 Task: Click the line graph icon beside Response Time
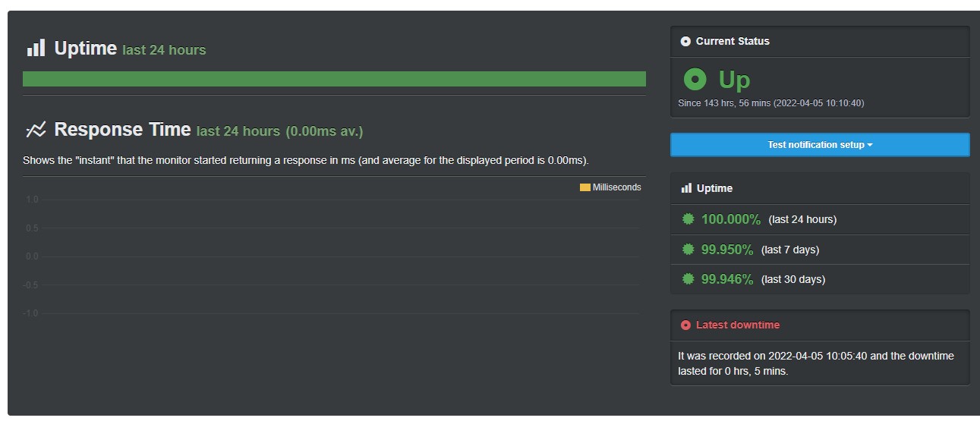coord(36,130)
